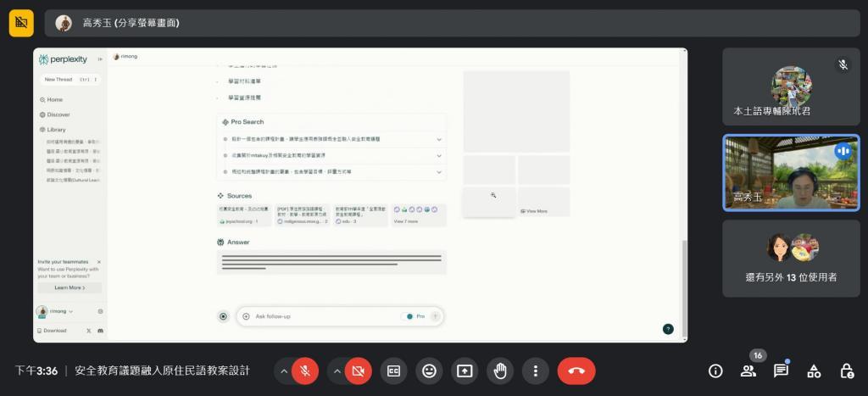Viewport: 868px width, 396px height.
Task: Open the three-dot more options menu
Action: pos(535,371)
